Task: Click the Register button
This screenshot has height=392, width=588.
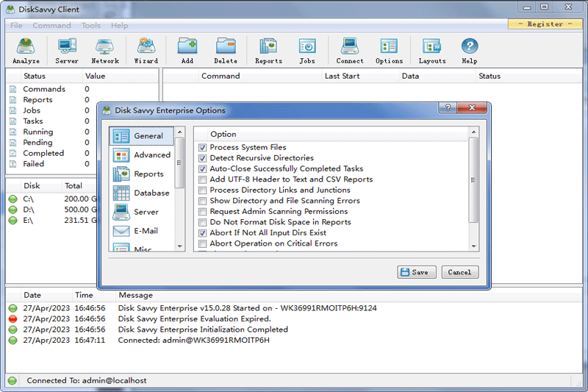Action: point(545,24)
